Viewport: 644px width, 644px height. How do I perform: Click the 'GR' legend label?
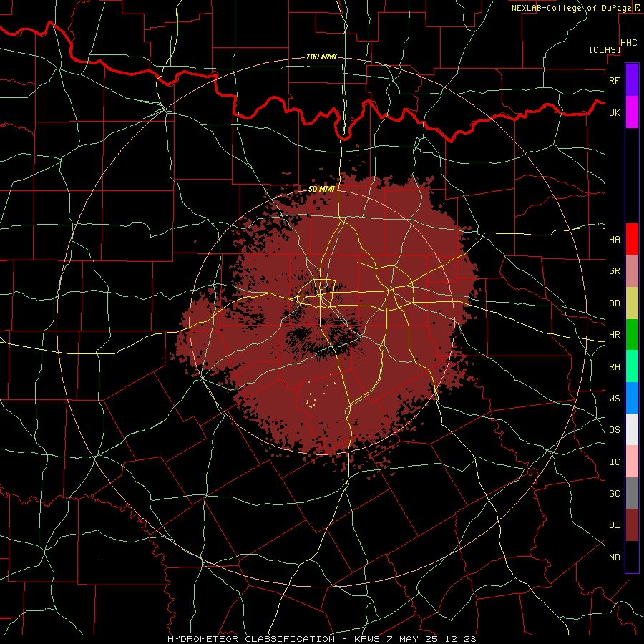point(614,271)
